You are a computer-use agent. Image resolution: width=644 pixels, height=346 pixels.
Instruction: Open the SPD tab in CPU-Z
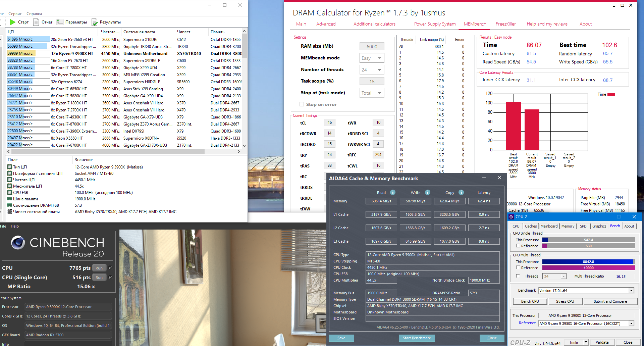pos(583,226)
